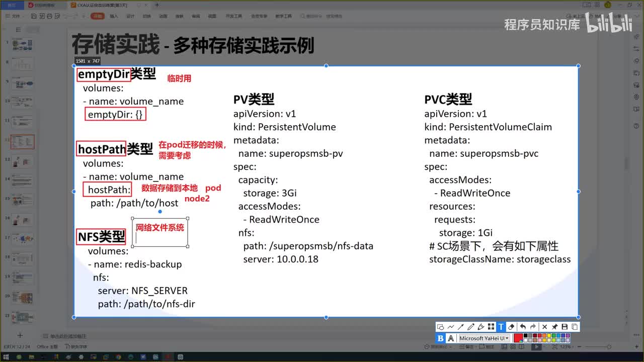The image size is (644, 362).
Task: Select the pencil drawing tool
Action: click(471, 327)
